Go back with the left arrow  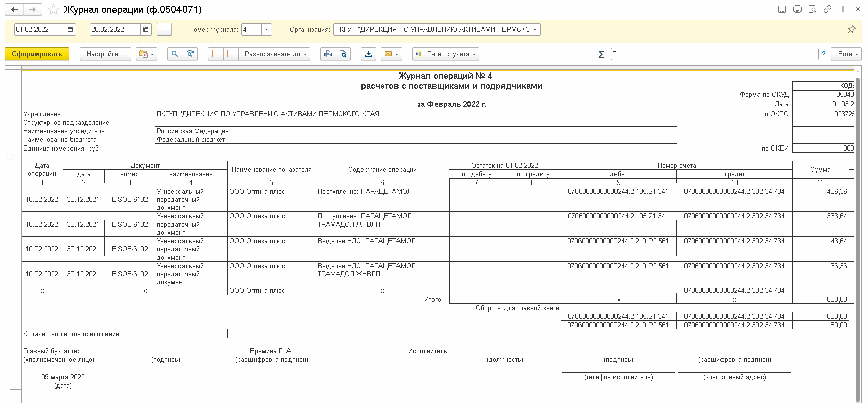coord(14,9)
